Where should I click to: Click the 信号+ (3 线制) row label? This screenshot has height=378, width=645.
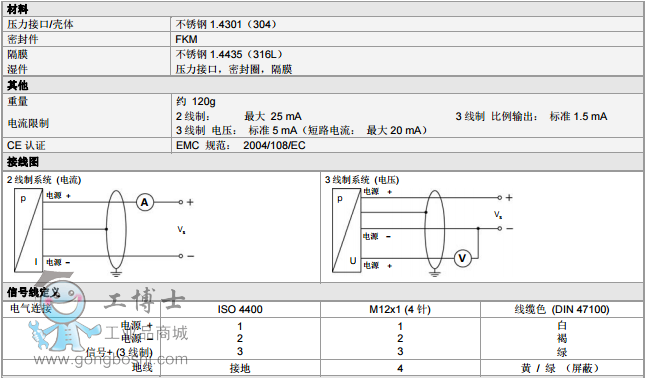[x=119, y=352]
